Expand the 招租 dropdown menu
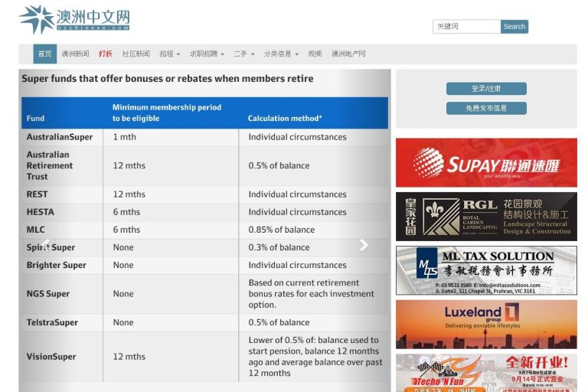The height and width of the screenshot is (392, 588). tap(169, 54)
